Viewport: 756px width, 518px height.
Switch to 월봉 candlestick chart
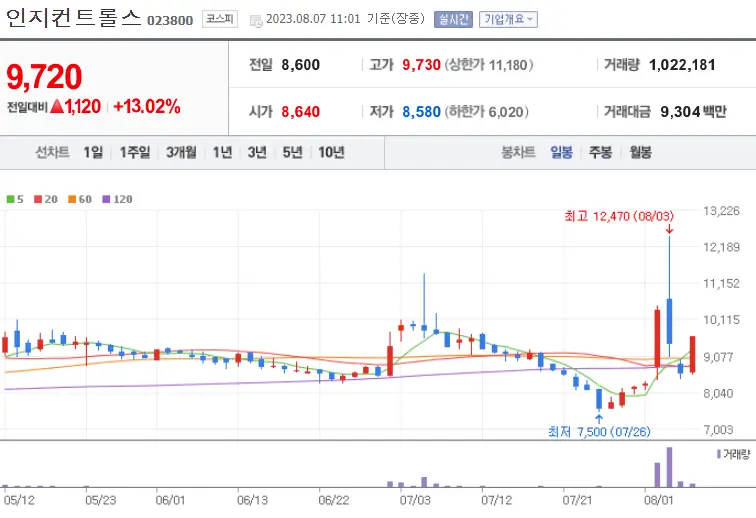coord(640,152)
